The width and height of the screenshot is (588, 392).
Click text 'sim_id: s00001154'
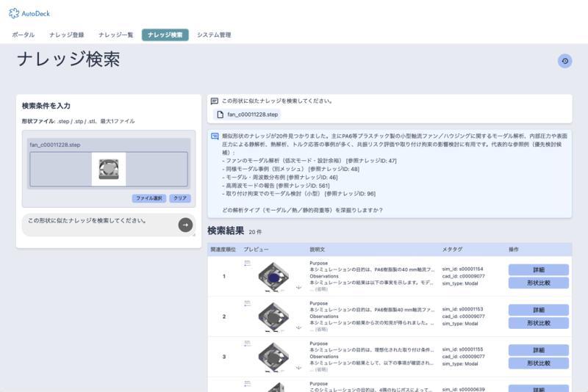pos(463,269)
